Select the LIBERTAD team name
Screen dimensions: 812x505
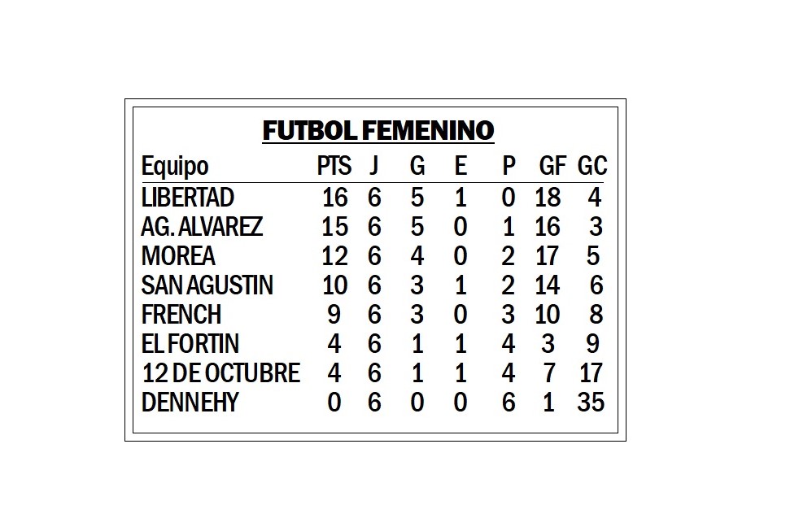pyautogui.click(x=187, y=198)
